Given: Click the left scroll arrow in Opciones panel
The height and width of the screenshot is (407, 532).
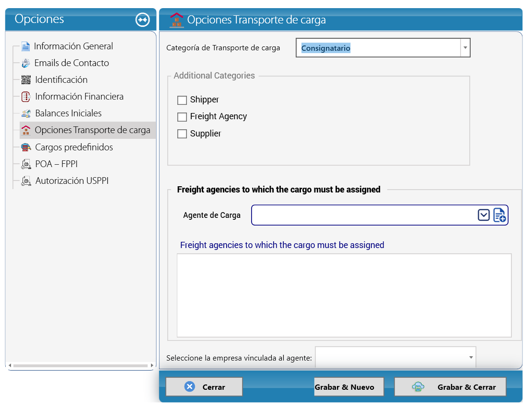Looking at the screenshot, I should click(x=10, y=365).
